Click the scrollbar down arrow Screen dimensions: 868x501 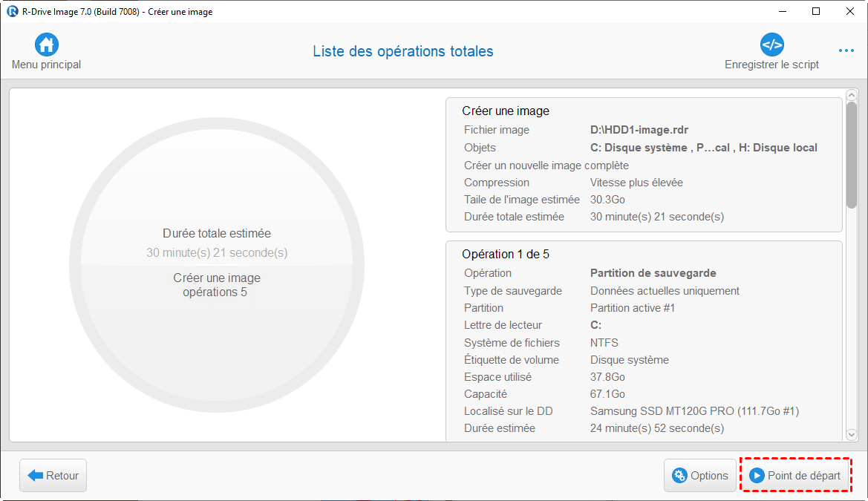(852, 434)
